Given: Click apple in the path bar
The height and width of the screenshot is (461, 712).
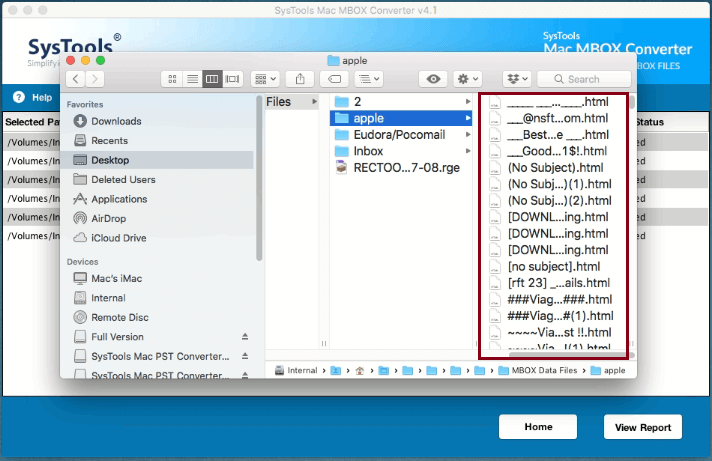Looking at the screenshot, I should point(608,371).
